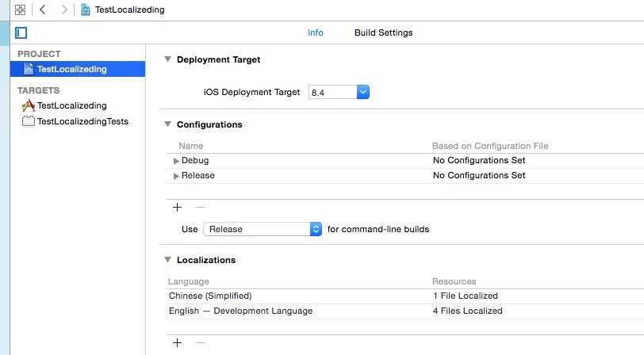Image resolution: width=644 pixels, height=355 pixels.
Task: Expand the Release configuration row
Action: click(x=176, y=176)
